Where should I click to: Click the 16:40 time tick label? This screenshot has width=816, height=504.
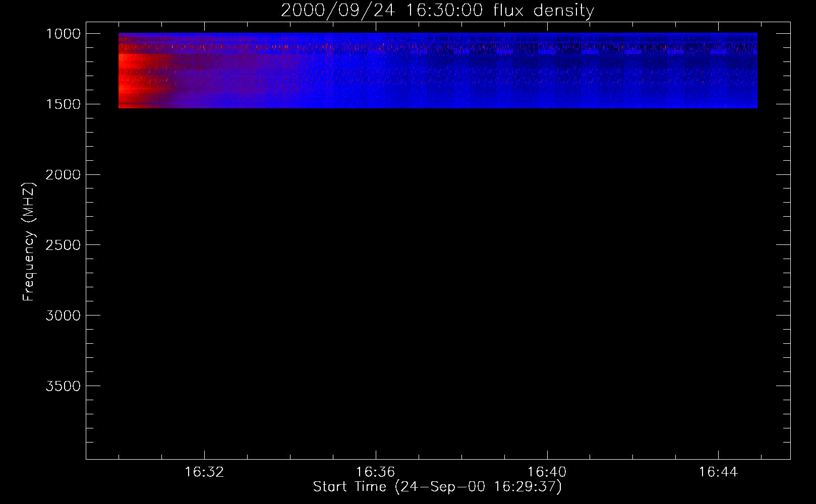(547, 472)
